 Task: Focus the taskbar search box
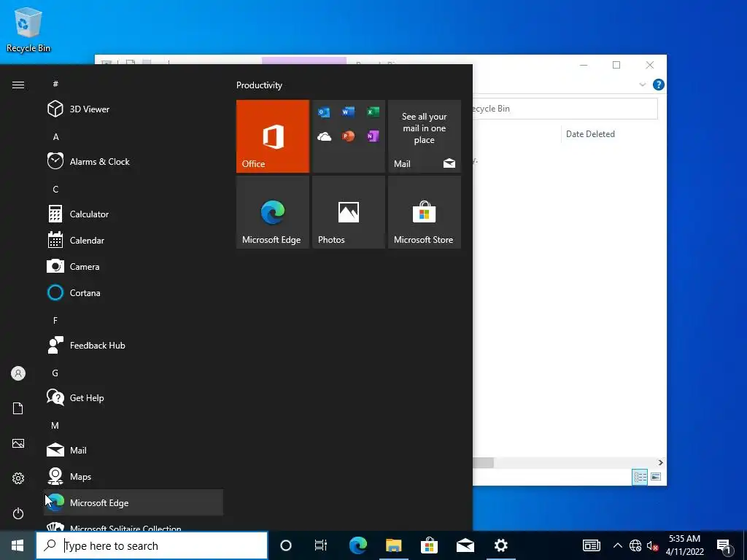pyautogui.click(x=152, y=545)
